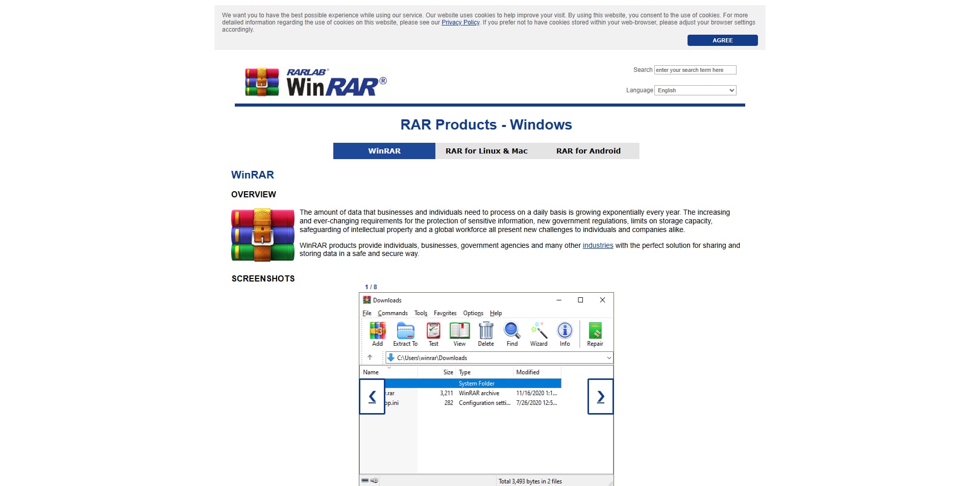
Task: Click the 'RAR Products - Windows' heading
Action: tap(486, 124)
